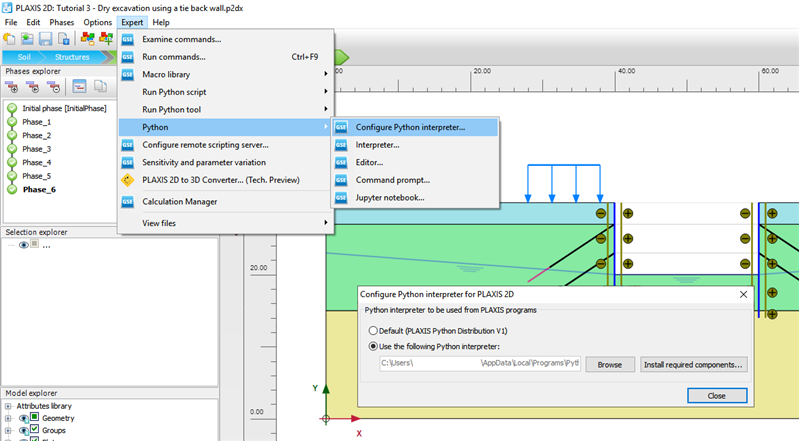
Task: Switch to the Structures mode tab
Action: point(72,57)
